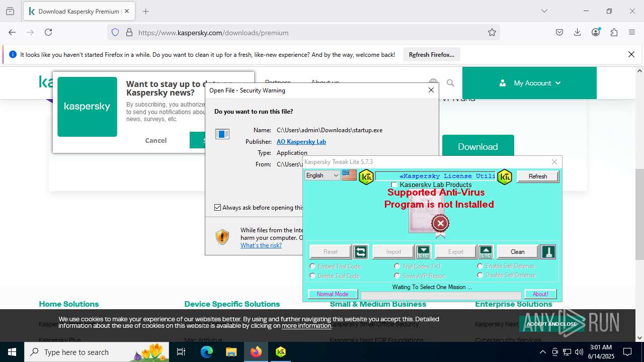The image size is (644, 362).
Task: Open the Firefox account icon
Action: click(x=596, y=32)
